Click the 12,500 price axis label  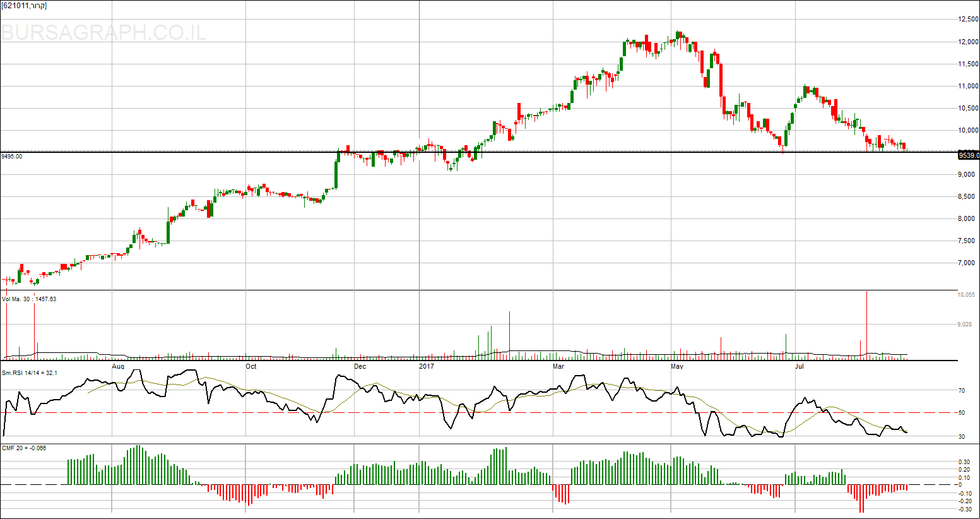pyautogui.click(x=969, y=20)
